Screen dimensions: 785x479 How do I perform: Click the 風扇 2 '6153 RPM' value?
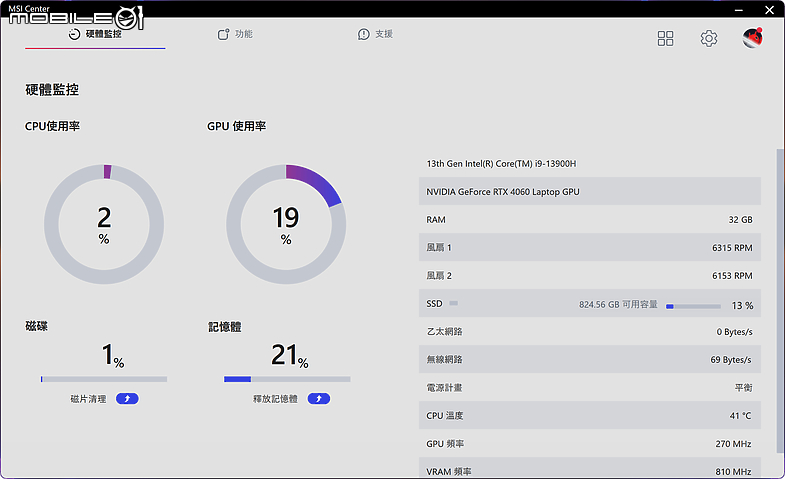point(732,276)
